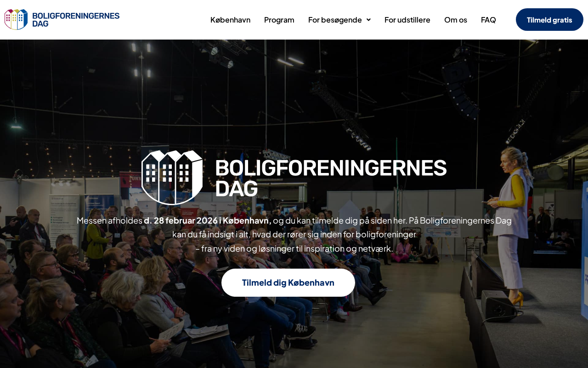Click the Tilmeld dig København button

288,282
